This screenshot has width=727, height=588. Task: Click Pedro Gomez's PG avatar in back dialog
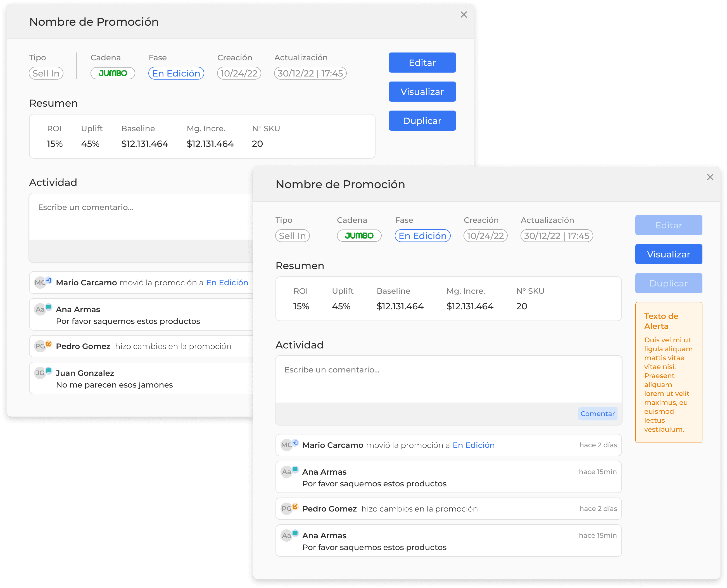[x=40, y=346]
